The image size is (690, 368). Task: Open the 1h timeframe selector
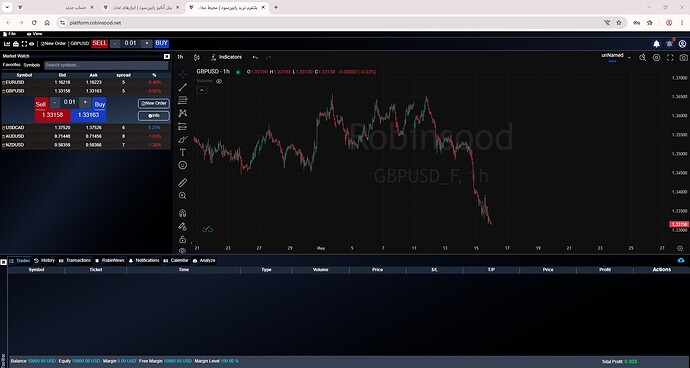(x=180, y=57)
